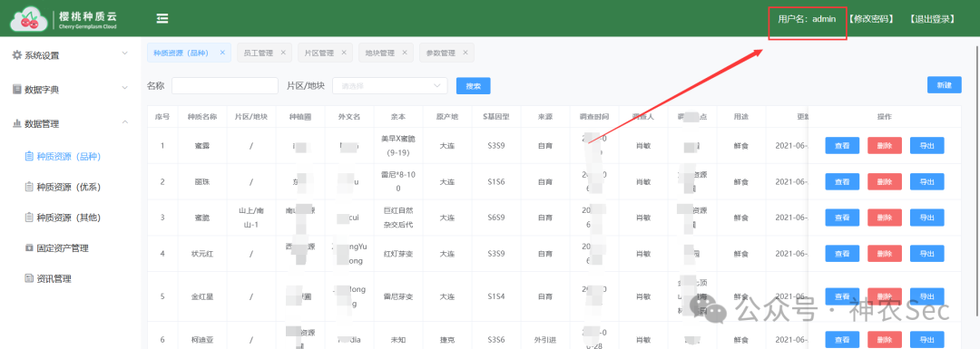
Task: Collapse the 数据管理 menu chevron
Action: 125,122
